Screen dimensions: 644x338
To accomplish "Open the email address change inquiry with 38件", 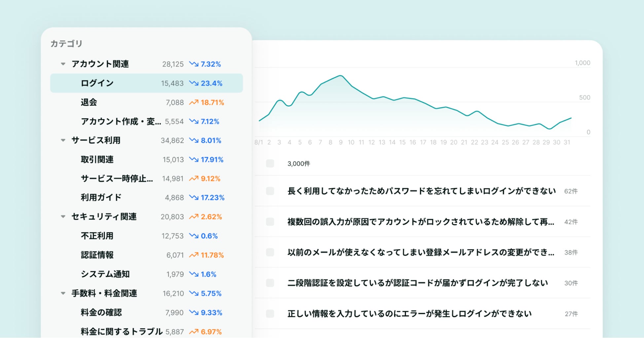I will point(420,253).
